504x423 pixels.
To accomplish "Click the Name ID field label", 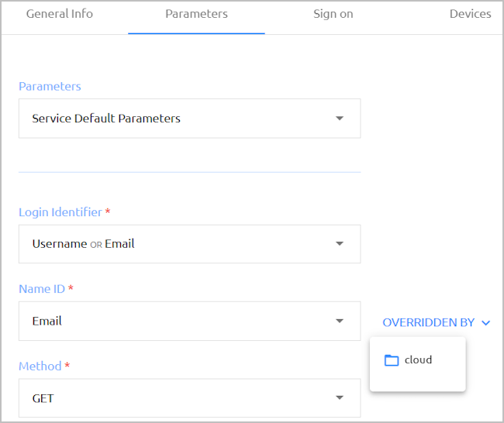I will [x=42, y=289].
